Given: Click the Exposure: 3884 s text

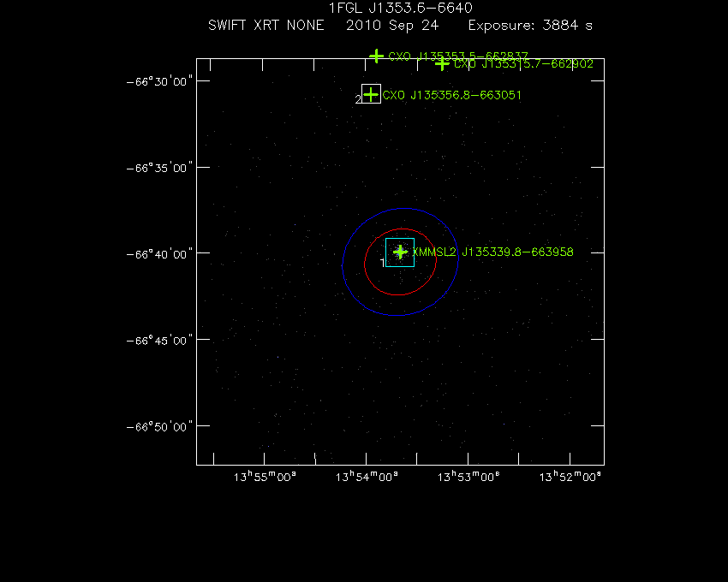Looking at the screenshot, I should [530, 26].
